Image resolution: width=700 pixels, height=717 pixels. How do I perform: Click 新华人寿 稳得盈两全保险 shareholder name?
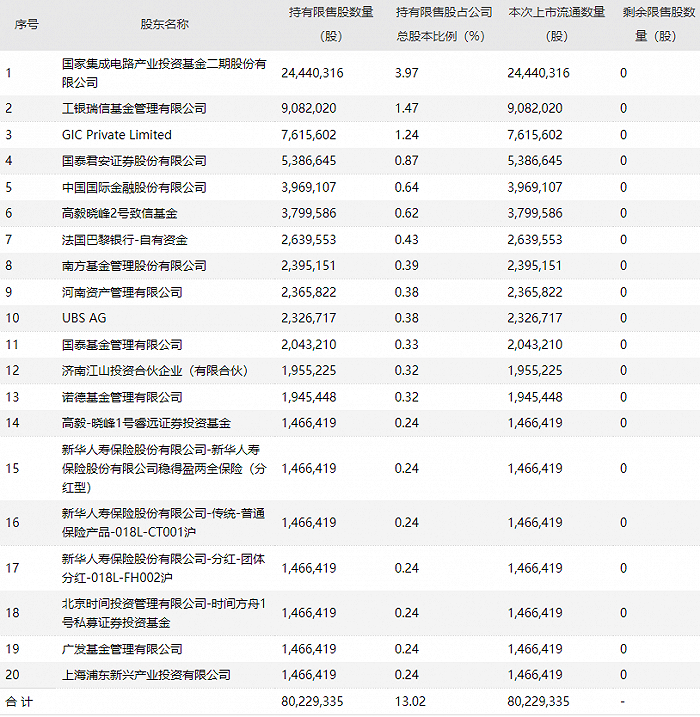(164, 469)
